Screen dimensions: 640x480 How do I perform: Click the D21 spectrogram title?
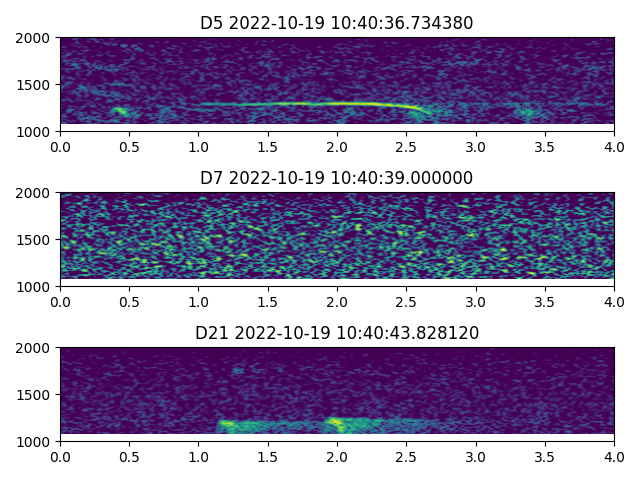coord(337,333)
